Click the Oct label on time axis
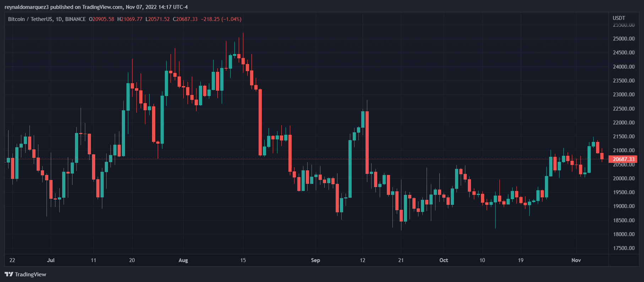Screen dimensions: 644x282 point(444,260)
